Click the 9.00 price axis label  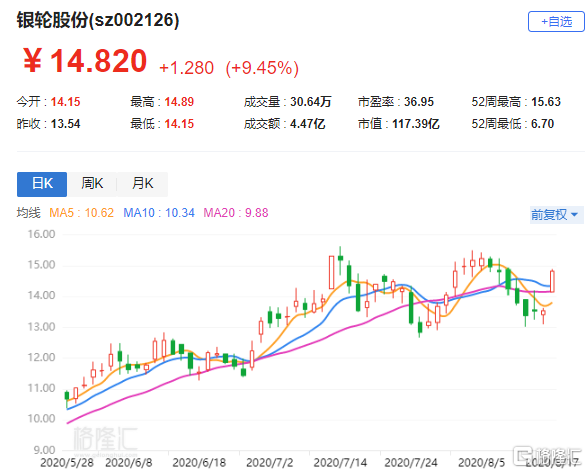point(44,450)
